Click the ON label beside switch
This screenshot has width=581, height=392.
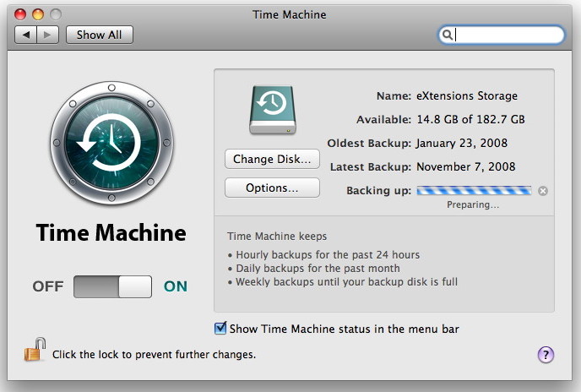point(176,286)
